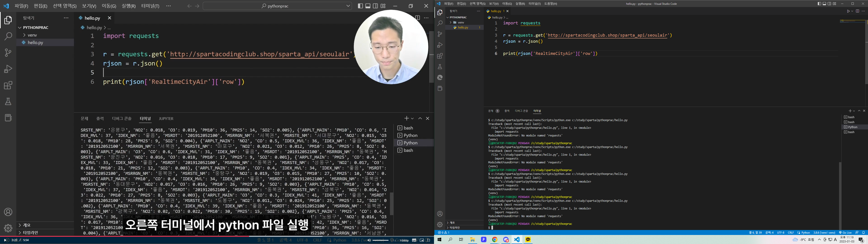Toggle picture-in-picture in the video player
The image size is (868, 244).
tap(422, 240)
